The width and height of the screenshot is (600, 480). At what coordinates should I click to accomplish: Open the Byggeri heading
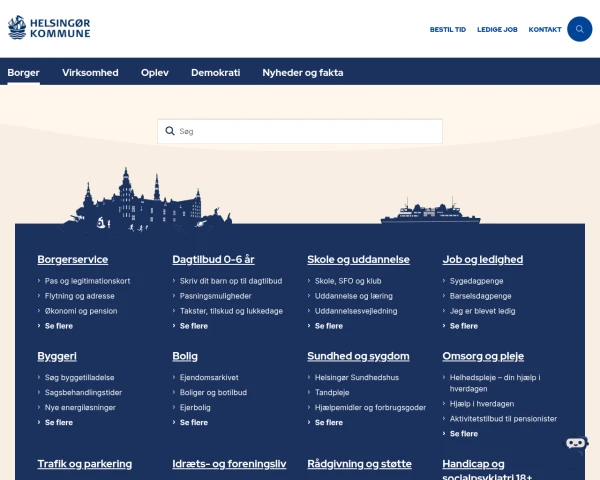57,356
